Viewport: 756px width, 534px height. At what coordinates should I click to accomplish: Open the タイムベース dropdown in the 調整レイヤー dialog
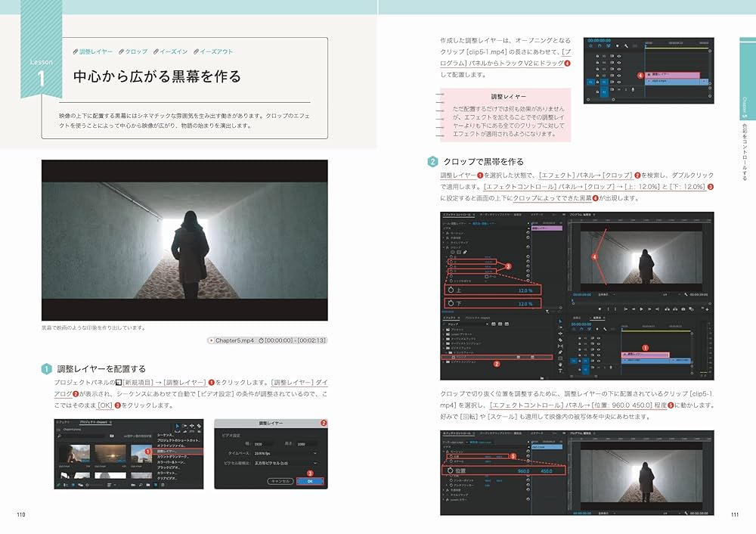coord(314,454)
